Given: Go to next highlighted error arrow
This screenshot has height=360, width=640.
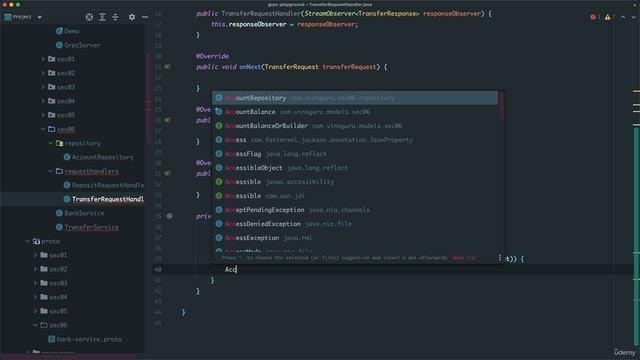Looking at the screenshot, I should click(633, 17).
